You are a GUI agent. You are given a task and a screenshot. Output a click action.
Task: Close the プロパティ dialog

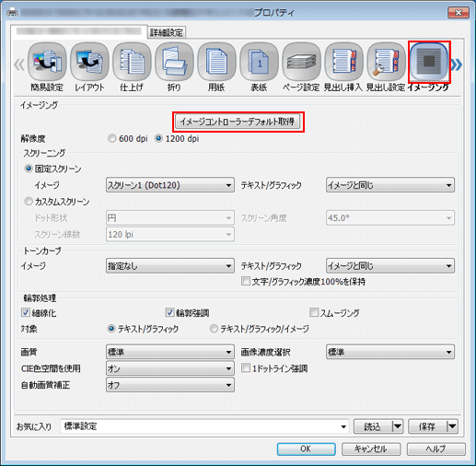pos(459,13)
